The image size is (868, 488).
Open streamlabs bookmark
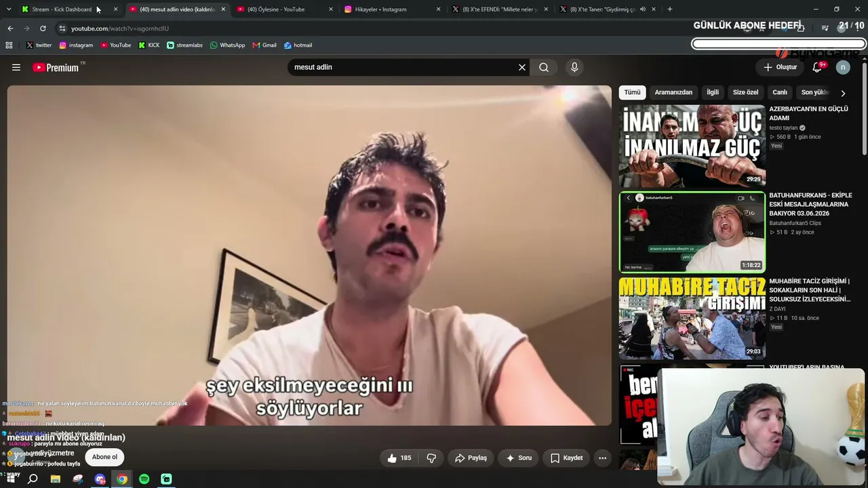(184, 45)
